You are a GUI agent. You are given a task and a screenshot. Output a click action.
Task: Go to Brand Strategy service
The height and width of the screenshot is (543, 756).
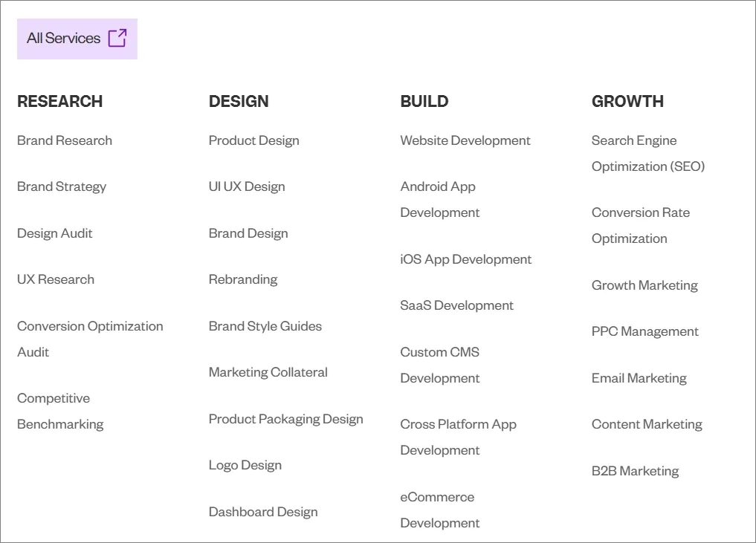[x=62, y=186]
